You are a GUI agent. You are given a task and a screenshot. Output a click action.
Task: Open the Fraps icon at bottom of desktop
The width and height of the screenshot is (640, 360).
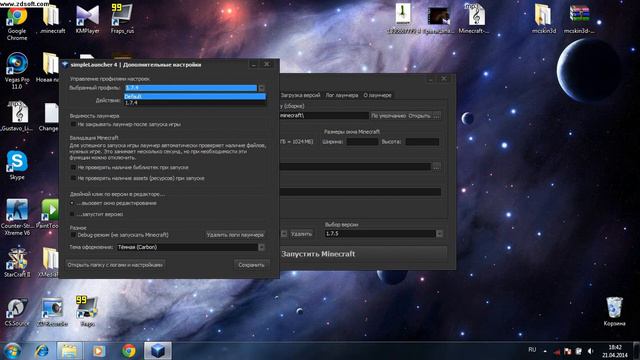click(87, 311)
